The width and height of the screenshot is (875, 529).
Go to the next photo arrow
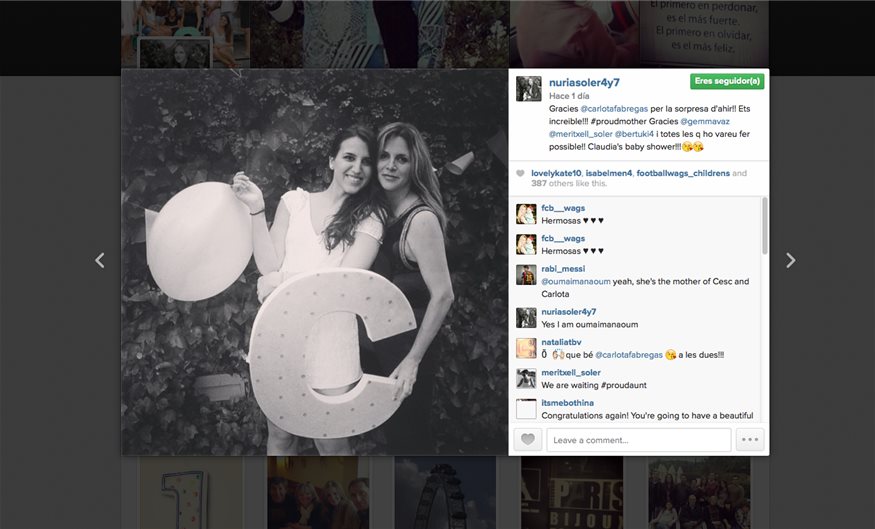pos(790,260)
